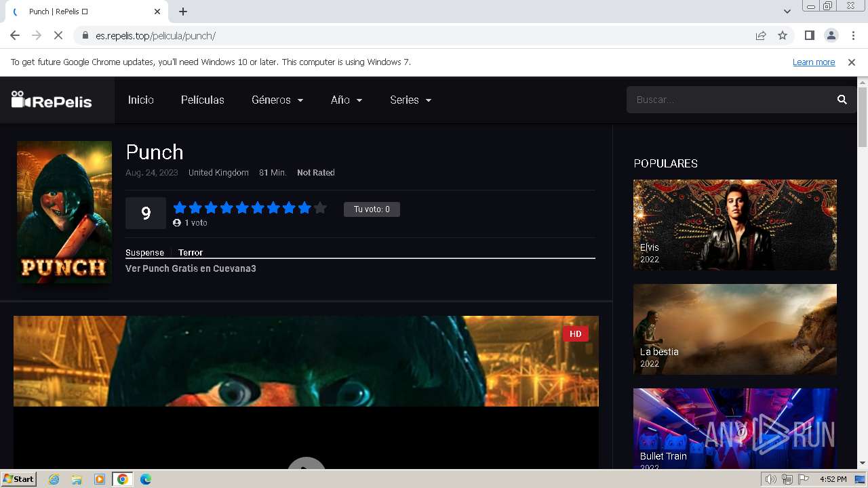
Task: Rate the movie seven stars
Action: coord(273,208)
